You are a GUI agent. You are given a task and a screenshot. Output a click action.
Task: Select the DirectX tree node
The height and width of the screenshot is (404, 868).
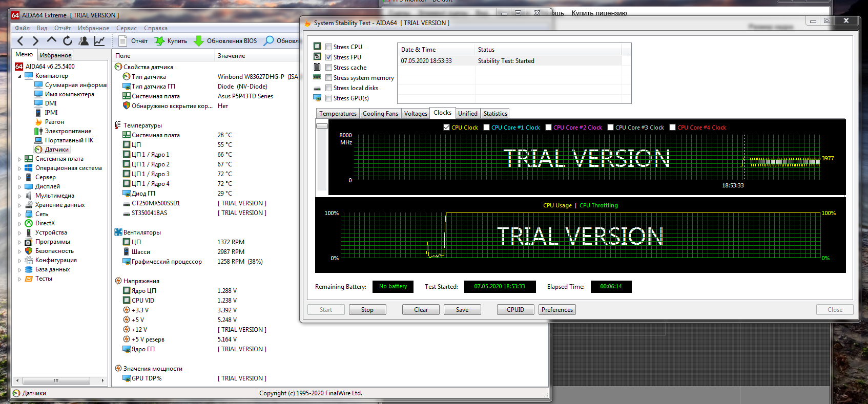[x=40, y=223]
